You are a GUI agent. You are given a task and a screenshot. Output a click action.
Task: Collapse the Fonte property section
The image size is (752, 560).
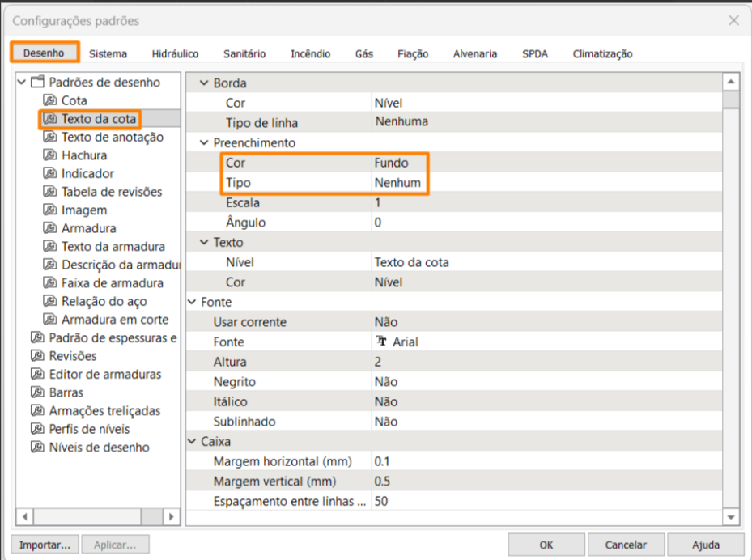click(192, 303)
